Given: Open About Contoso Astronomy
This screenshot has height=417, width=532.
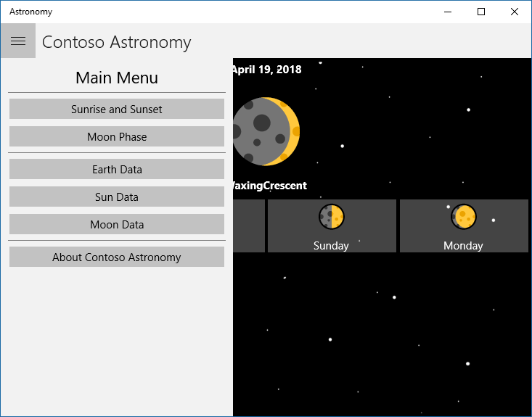Looking at the screenshot, I should tap(117, 257).
